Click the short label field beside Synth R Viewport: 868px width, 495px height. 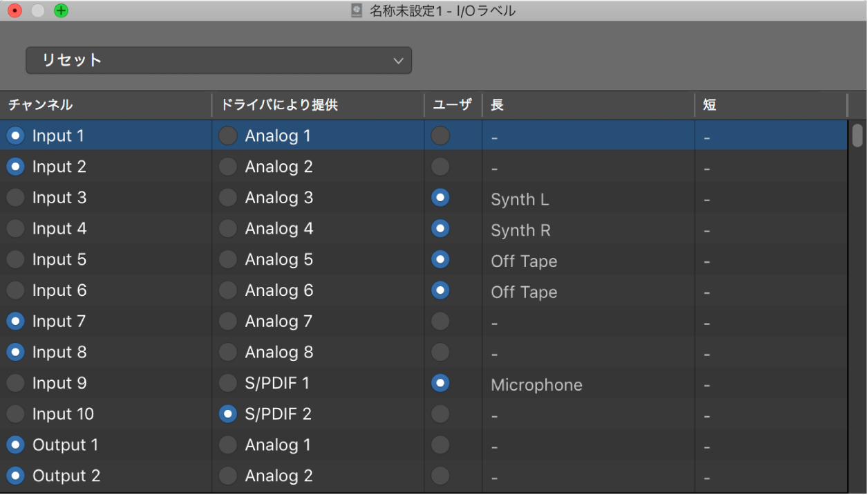click(x=760, y=230)
